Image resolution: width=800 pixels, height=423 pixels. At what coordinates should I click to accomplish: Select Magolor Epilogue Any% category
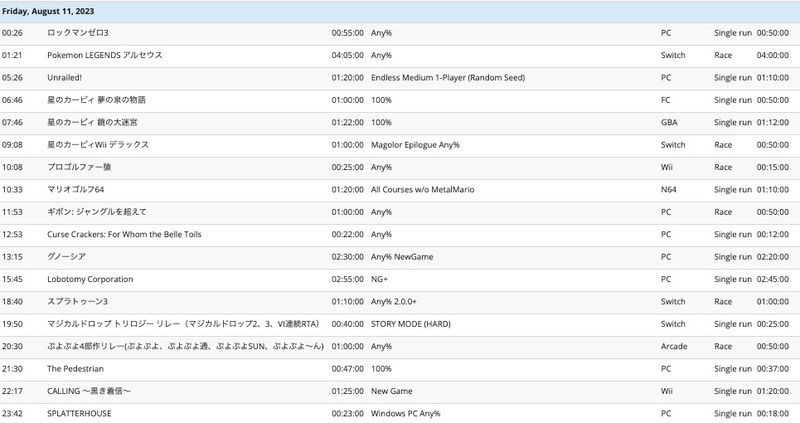pyautogui.click(x=415, y=145)
